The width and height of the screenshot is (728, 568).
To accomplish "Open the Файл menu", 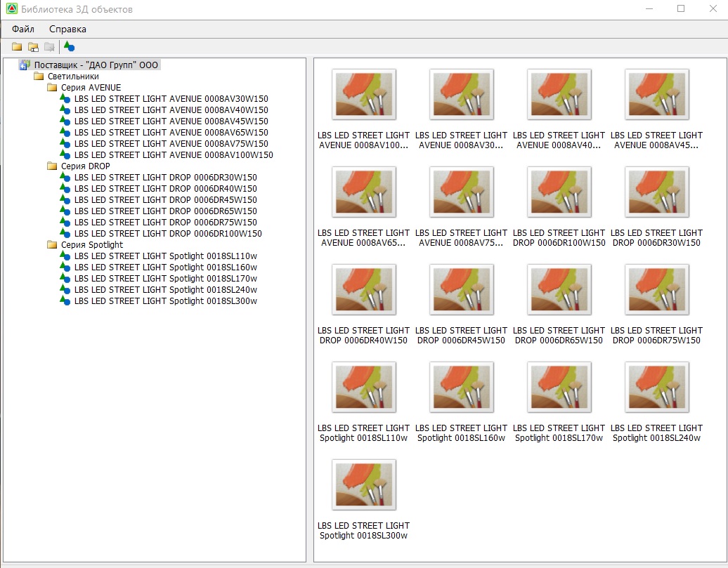I will [23, 29].
